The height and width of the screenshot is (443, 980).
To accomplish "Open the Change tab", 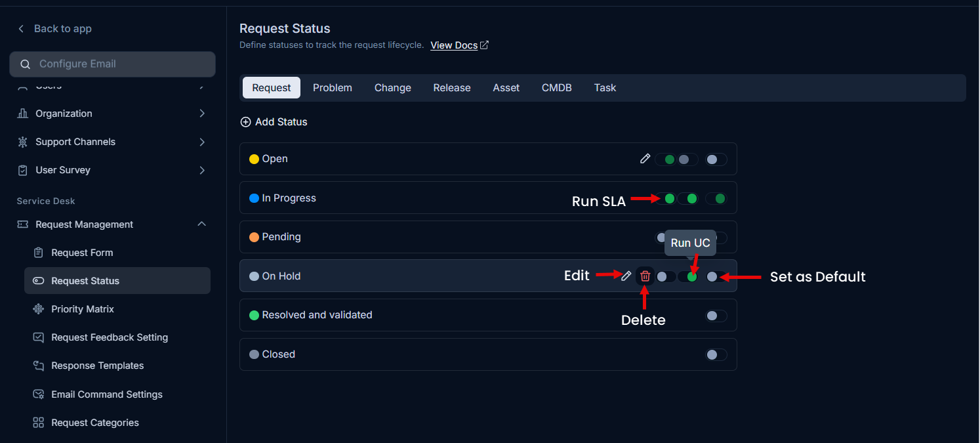I will click(x=393, y=88).
